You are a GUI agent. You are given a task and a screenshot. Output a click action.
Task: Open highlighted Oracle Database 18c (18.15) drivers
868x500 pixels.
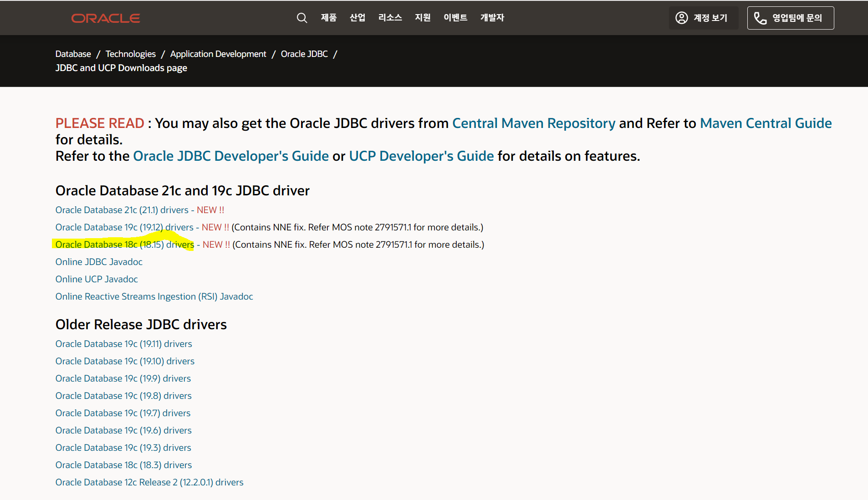point(125,245)
